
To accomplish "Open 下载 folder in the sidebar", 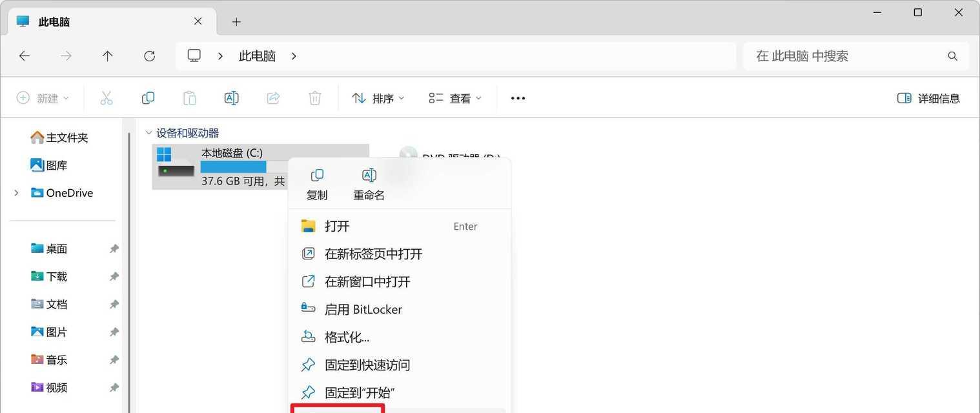I will click(49, 276).
